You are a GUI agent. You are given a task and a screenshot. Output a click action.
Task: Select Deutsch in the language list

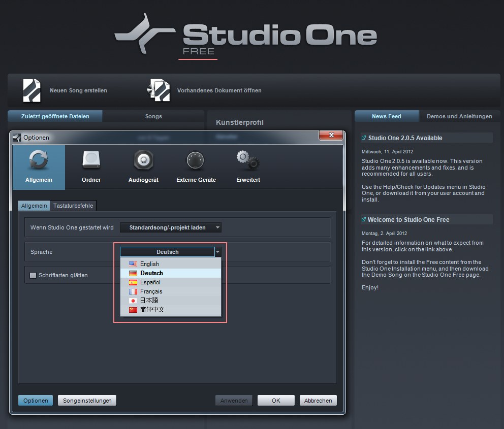[170, 273]
